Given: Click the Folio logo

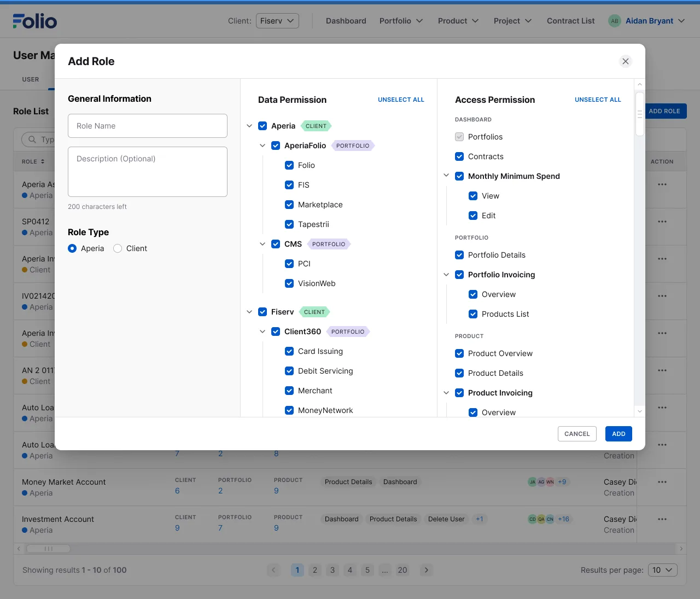Looking at the screenshot, I should [x=35, y=21].
